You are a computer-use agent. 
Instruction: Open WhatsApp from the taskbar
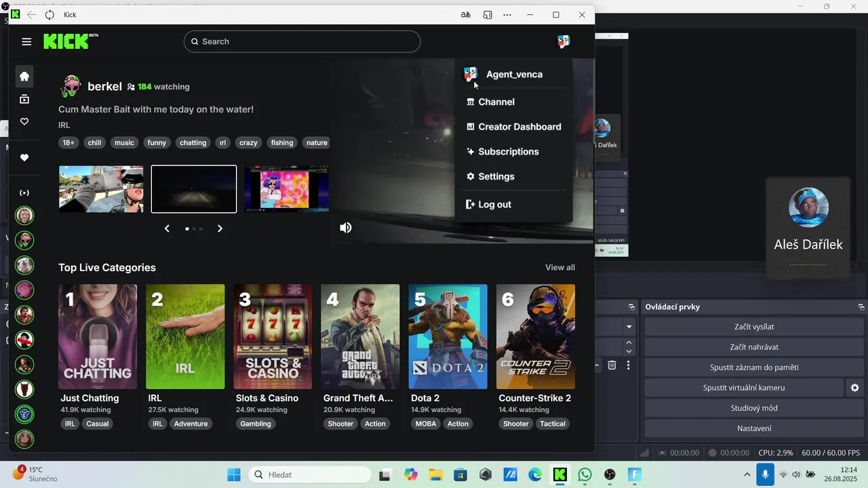pos(585,474)
